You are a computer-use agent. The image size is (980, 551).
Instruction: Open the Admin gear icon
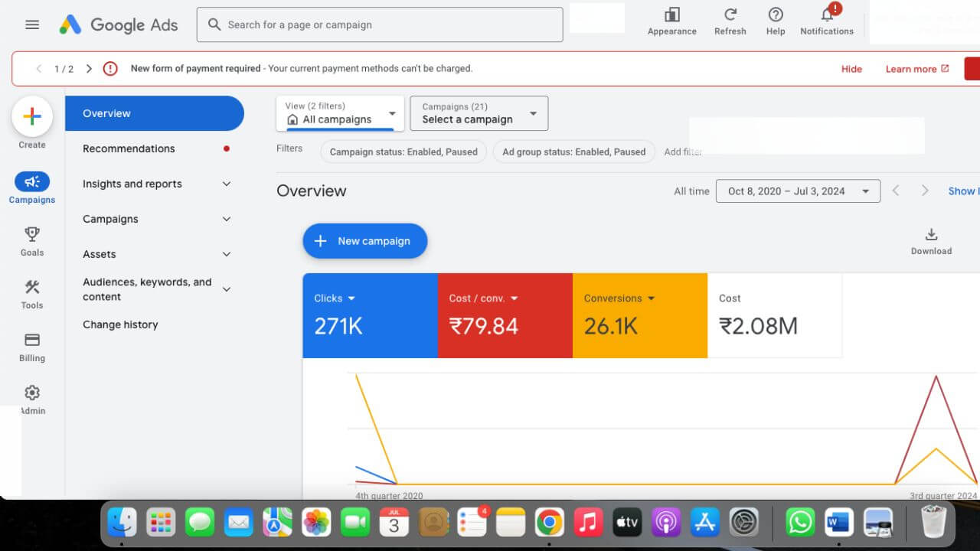coord(32,393)
